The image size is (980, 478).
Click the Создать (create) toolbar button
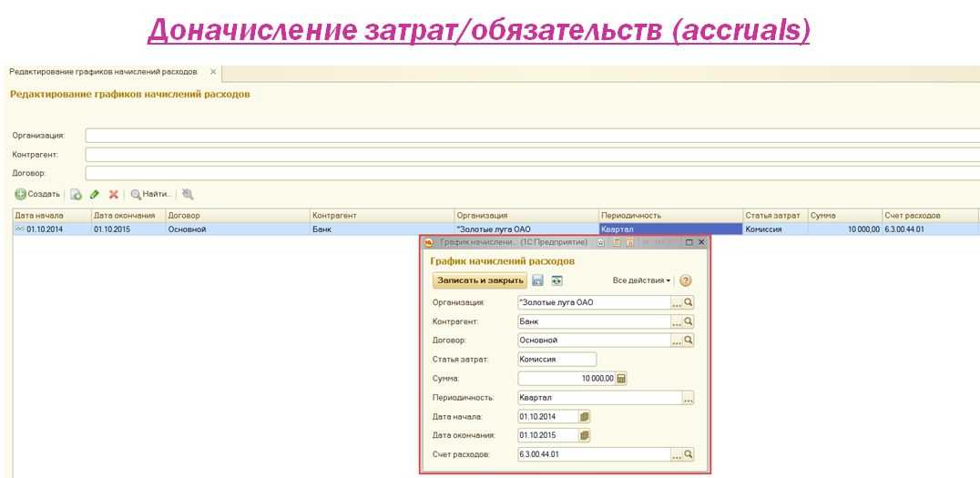pos(37,194)
